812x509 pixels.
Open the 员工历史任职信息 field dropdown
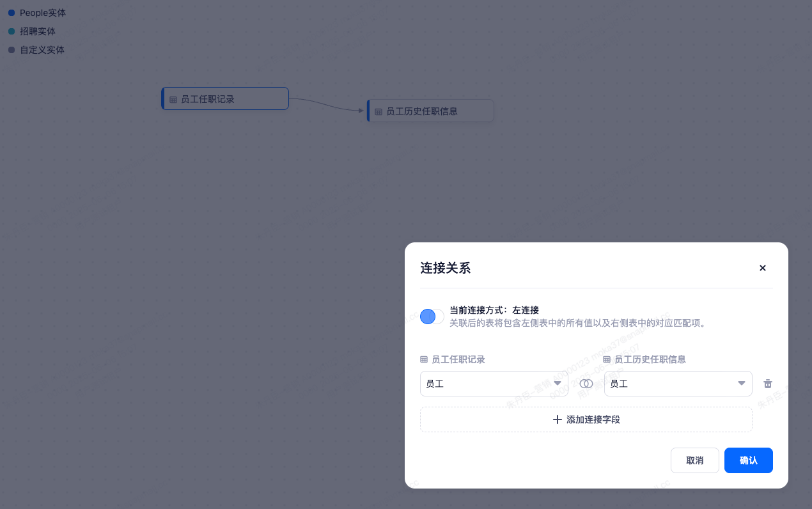click(x=678, y=384)
